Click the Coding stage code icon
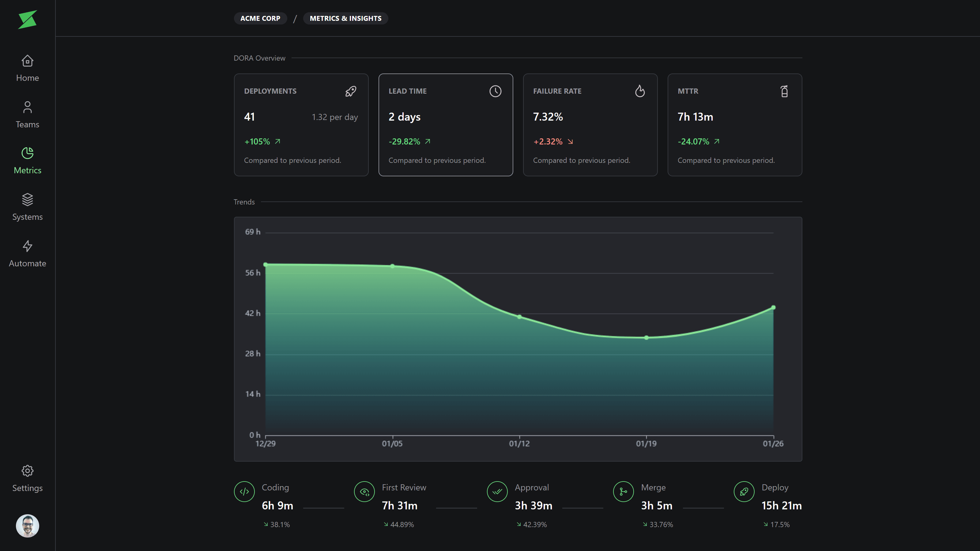The height and width of the screenshot is (551, 980). coord(244,492)
